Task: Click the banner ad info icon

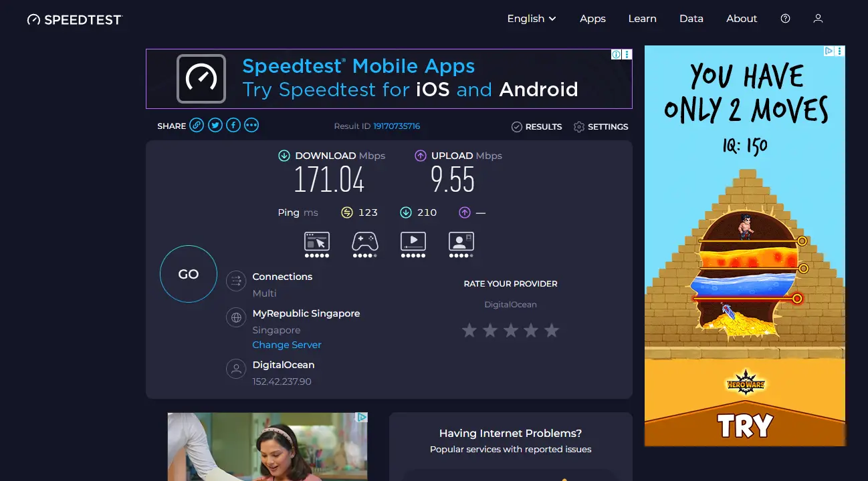Action: click(x=617, y=55)
